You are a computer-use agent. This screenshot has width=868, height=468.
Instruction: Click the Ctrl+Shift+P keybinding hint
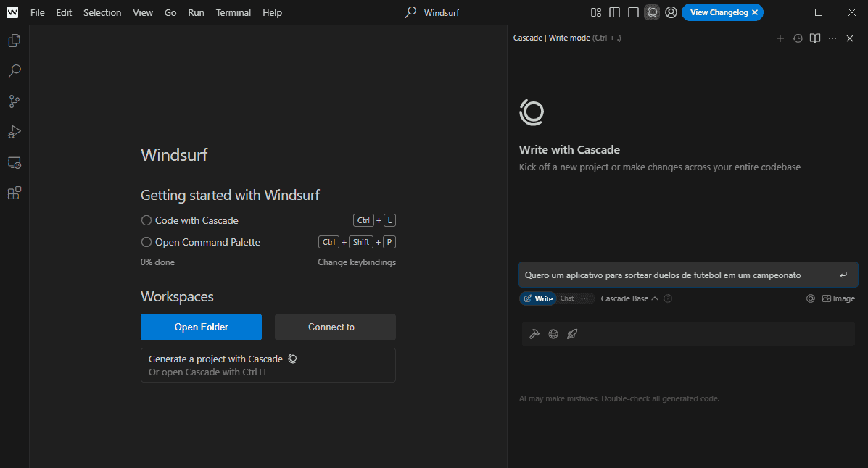click(x=357, y=242)
